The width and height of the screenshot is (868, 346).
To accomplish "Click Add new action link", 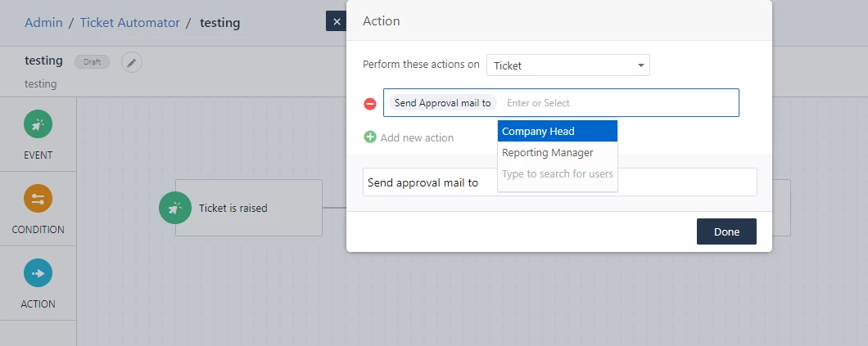I will tap(417, 137).
